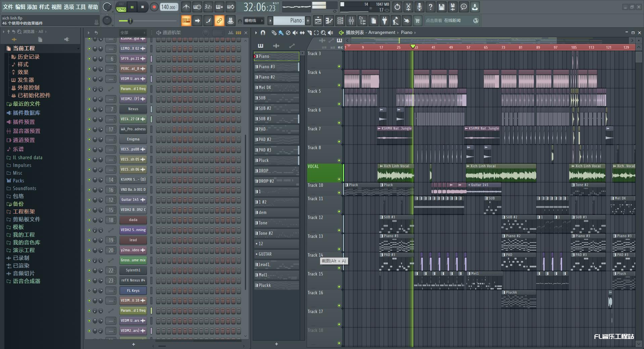Click the Sylenth1 channel button
Viewport: 644px width, 349px height.
click(x=133, y=270)
